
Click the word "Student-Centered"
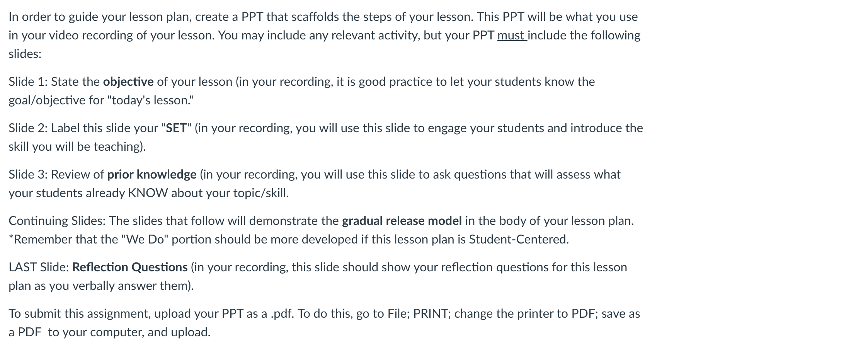[518, 240]
